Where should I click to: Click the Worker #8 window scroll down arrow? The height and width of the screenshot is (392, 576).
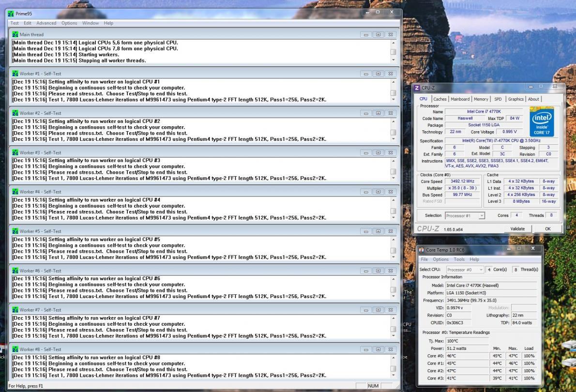click(x=394, y=375)
